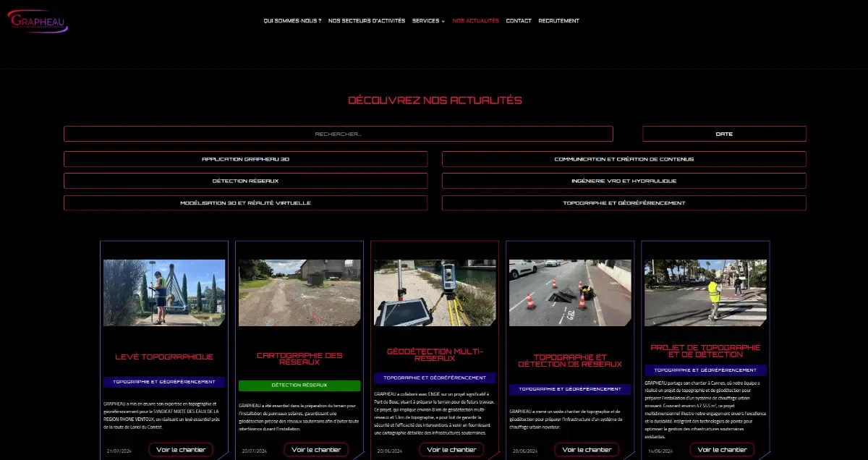Open "Qui sommes-nous ?" in the navigation

pos(292,21)
